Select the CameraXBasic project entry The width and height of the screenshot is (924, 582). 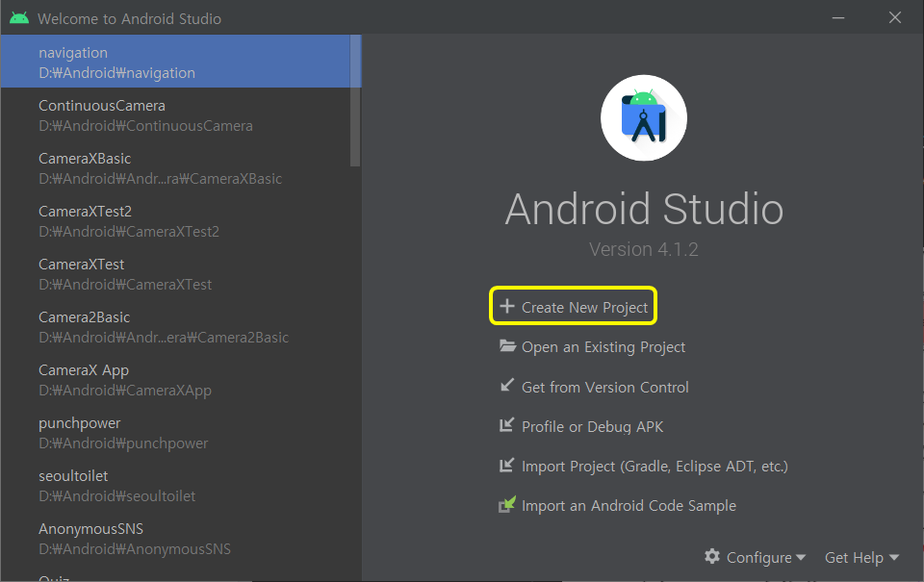coord(175,168)
